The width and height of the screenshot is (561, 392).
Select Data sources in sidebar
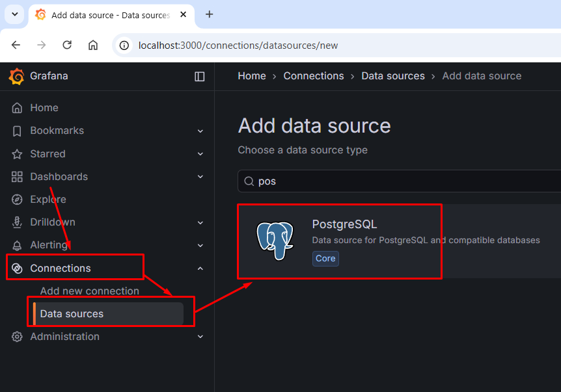click(72, 314)
